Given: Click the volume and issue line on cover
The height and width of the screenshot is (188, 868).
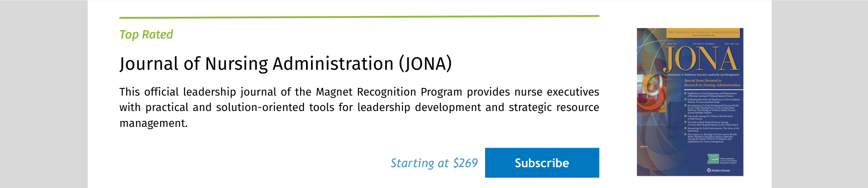Looking at the screenshot, I should coord(702,44).
